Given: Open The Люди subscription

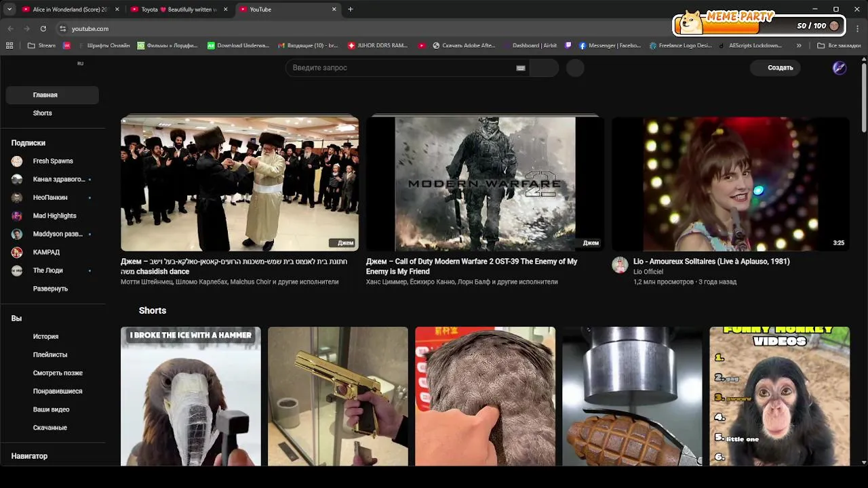Looking at the screenshot, I should coord(52,270).
